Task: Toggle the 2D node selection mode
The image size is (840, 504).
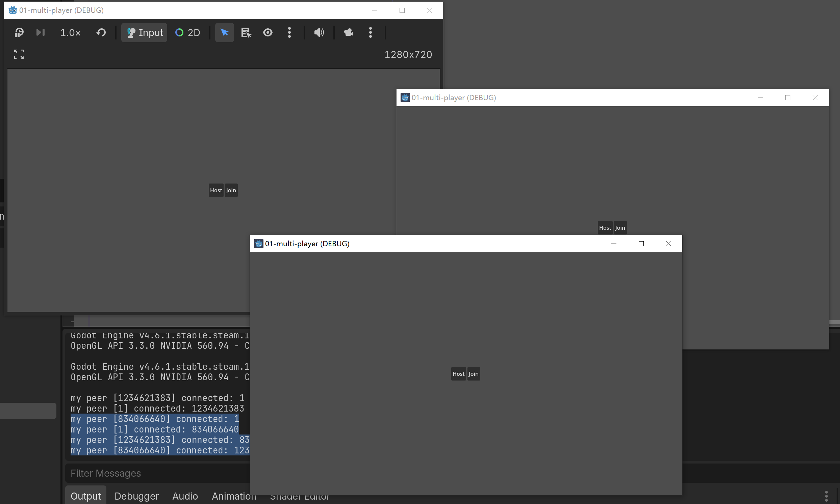Action: point(188,33)
